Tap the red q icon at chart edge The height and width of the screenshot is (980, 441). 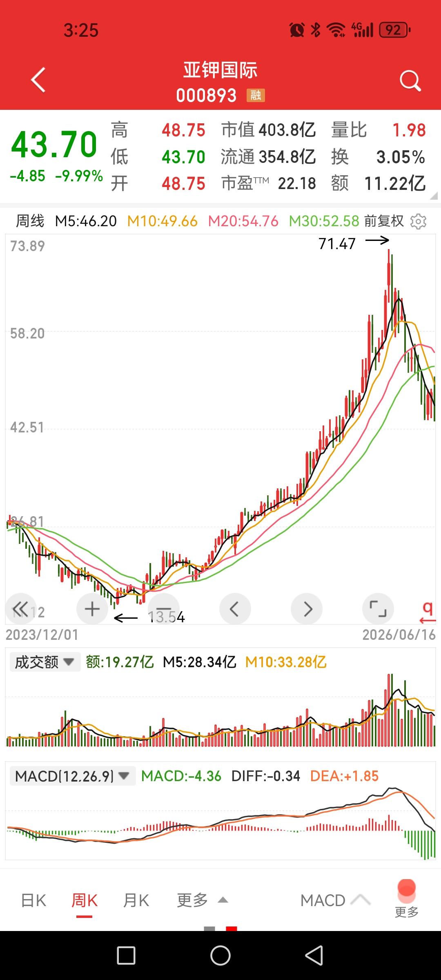tap(428, 612)
